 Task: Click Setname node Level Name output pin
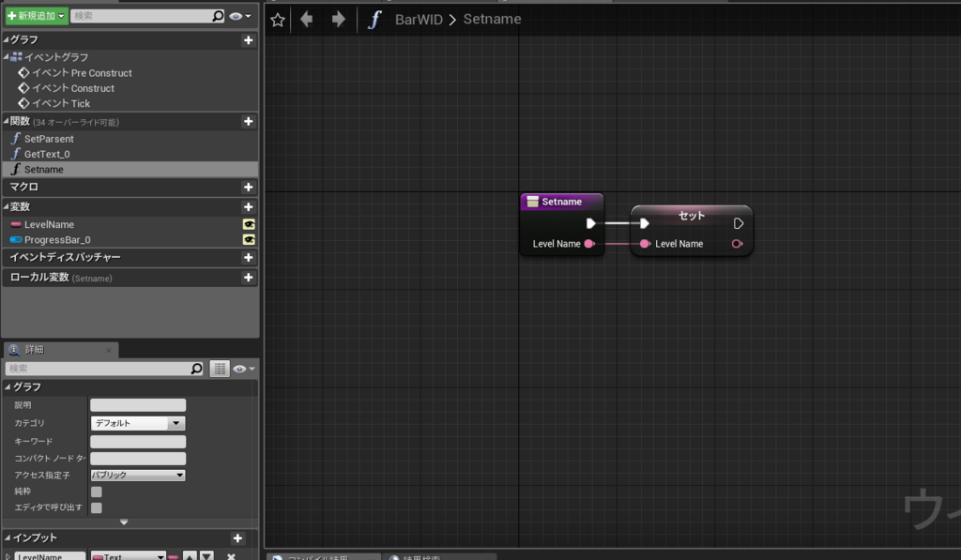pyautogui.click(x=589, y=244)
